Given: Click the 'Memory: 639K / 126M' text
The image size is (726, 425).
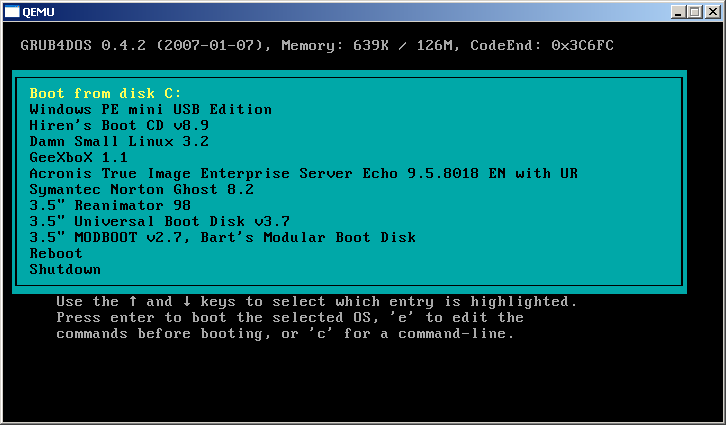Looking at the screenshot, I should click(369, 45).
